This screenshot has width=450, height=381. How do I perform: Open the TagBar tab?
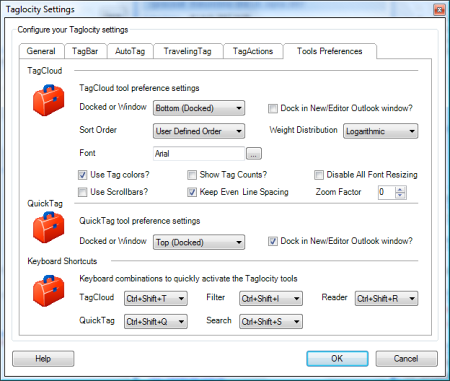tap(85, 51)
